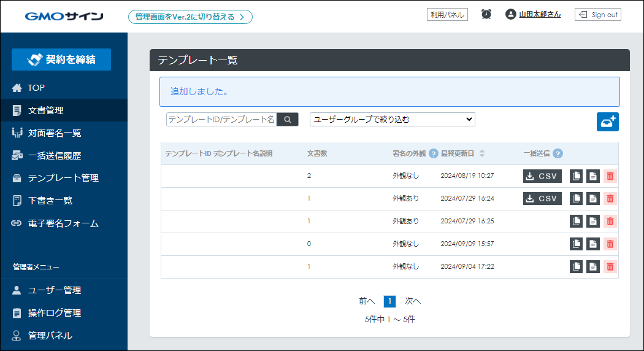Image resolution: width=644 pixels, height=351 pixels.
Task: Delete template updated 2024/07/29 16:25
Action: [610, 221]
